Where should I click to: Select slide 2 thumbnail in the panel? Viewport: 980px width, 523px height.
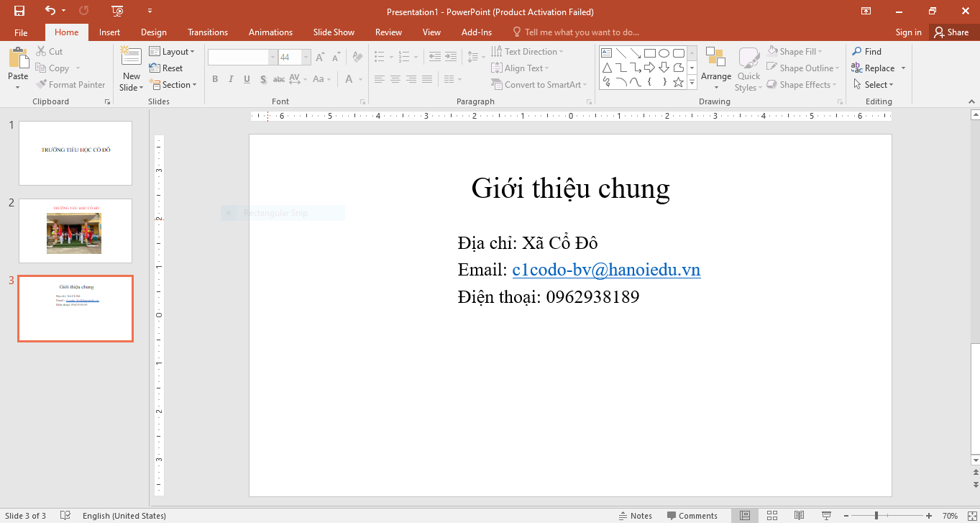click(x=75, y=231)
